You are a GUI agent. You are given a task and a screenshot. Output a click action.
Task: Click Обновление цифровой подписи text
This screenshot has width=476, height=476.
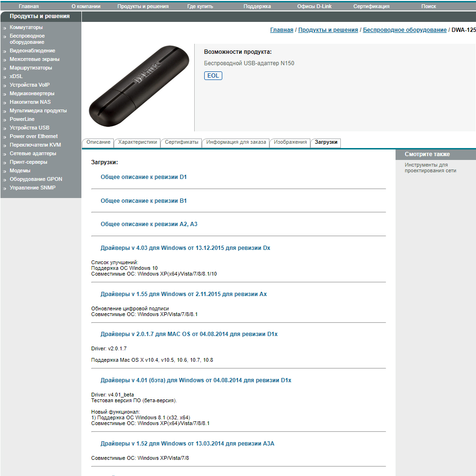[130, 308]
